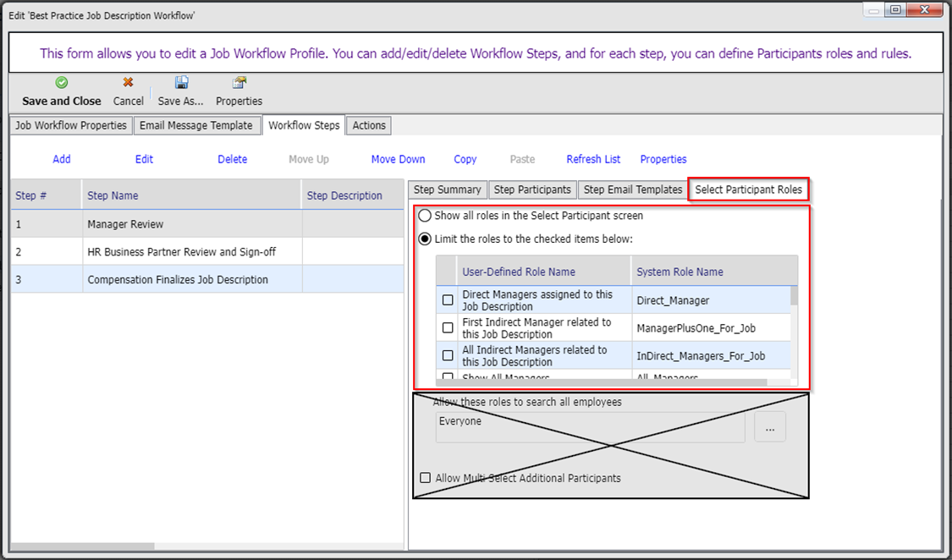Open the ellipsis browse button beside Everyone
Screen dimensions: 952x560
click(x=769, y=428)
